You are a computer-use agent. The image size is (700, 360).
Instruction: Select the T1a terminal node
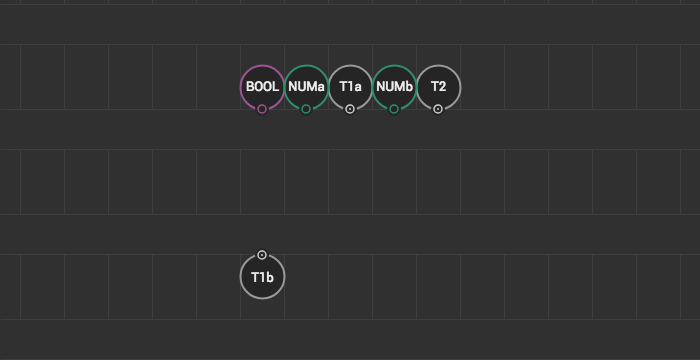tap(350, 87)
